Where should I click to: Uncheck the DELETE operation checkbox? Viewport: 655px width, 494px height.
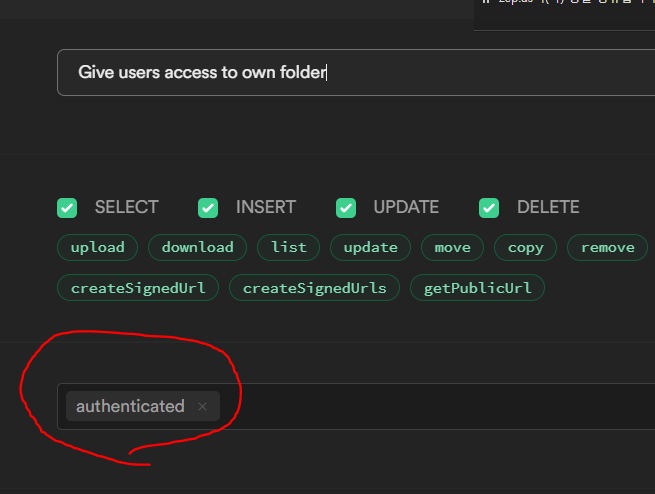pos(489,208)
